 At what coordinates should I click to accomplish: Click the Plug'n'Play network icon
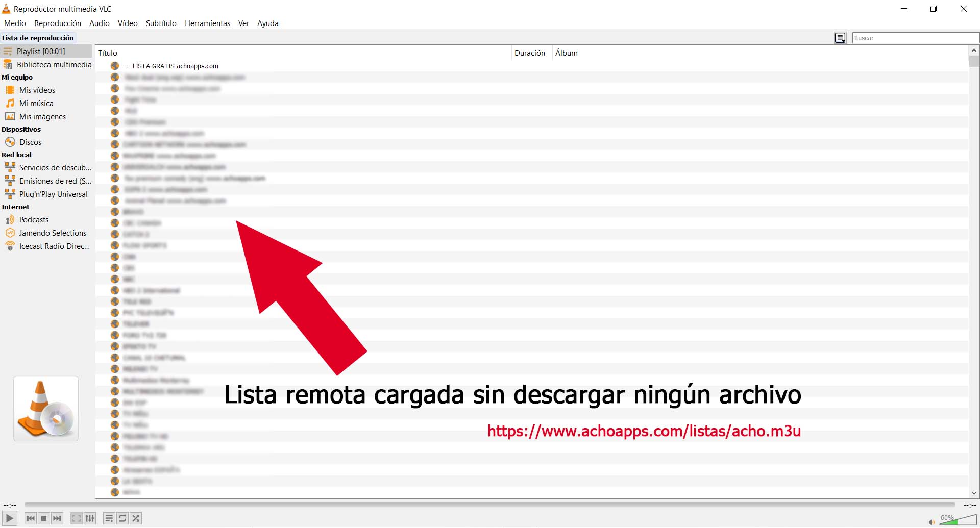pos(10,194)
